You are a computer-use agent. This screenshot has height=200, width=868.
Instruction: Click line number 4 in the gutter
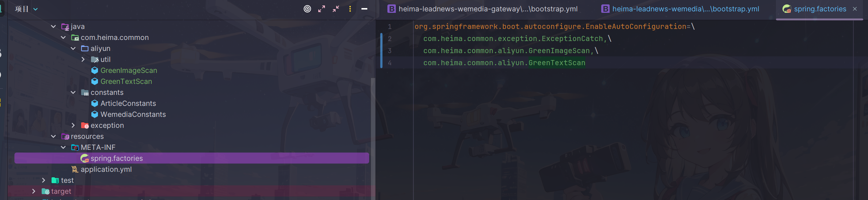pyautogui.click(x=390, y=63)
